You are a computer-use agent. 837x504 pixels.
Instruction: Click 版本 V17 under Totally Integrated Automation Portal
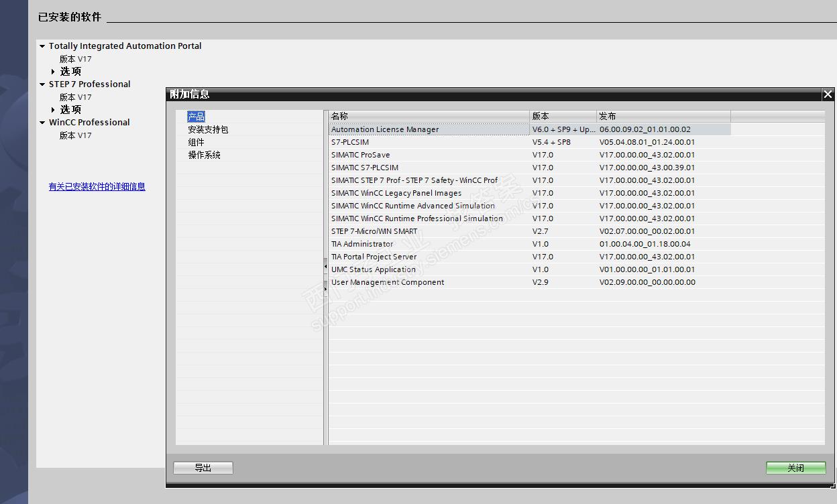(x=76, y=59)
